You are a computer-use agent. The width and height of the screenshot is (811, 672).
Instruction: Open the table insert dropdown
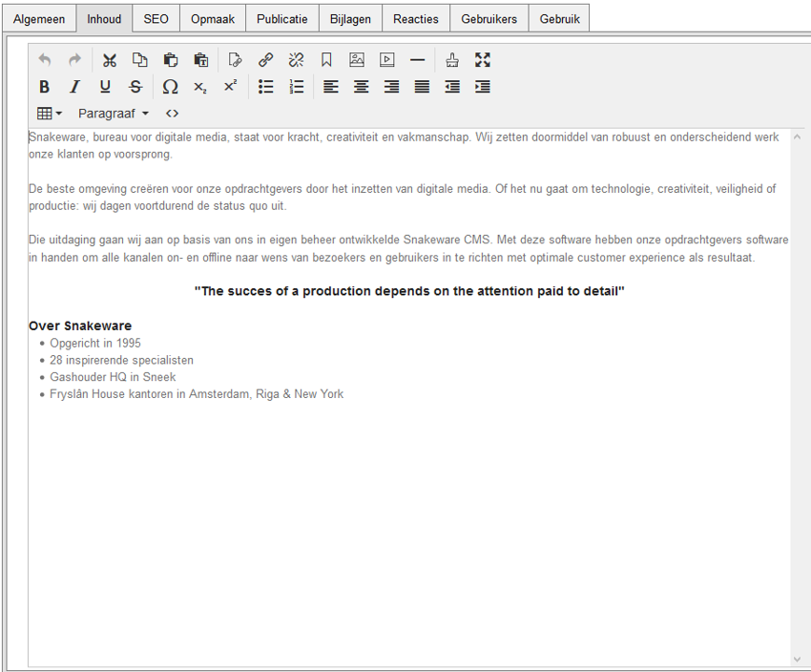tap(50, 114)
